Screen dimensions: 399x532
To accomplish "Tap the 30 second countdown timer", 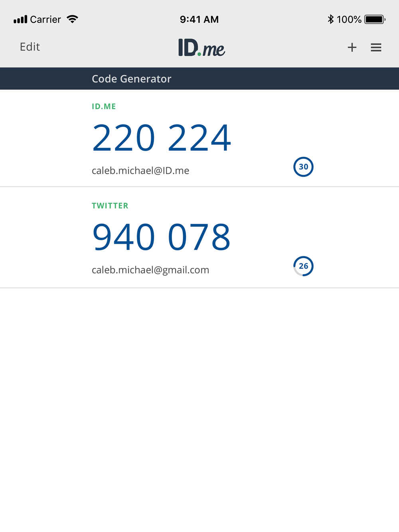I will pos(303,167).
